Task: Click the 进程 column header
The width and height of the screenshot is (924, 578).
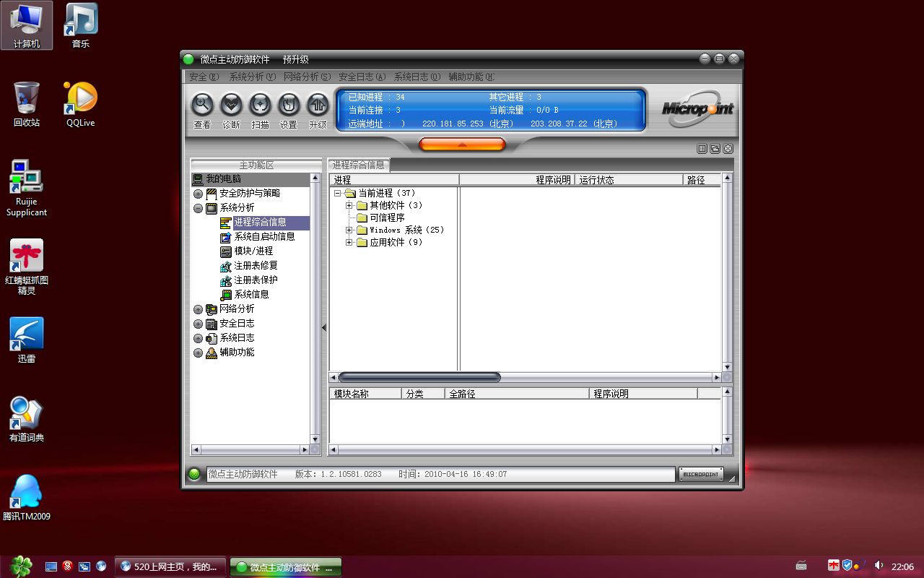Action: [394, 180]
